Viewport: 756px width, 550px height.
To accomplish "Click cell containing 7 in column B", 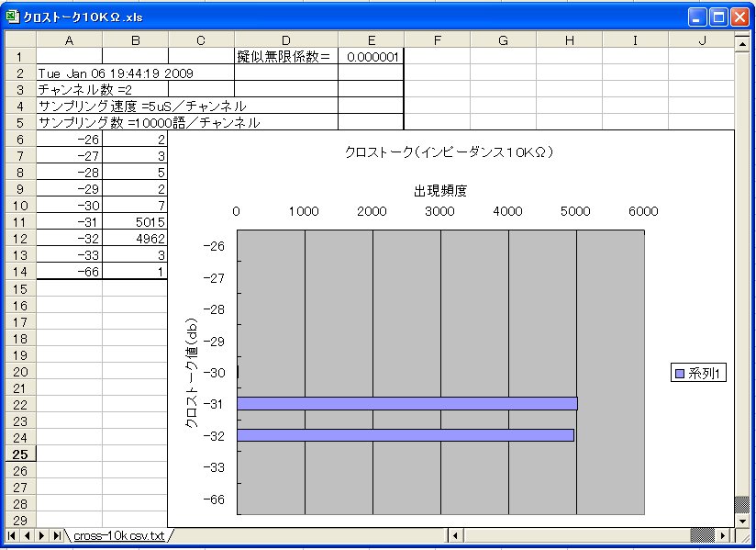I will (x=135, y=206).
